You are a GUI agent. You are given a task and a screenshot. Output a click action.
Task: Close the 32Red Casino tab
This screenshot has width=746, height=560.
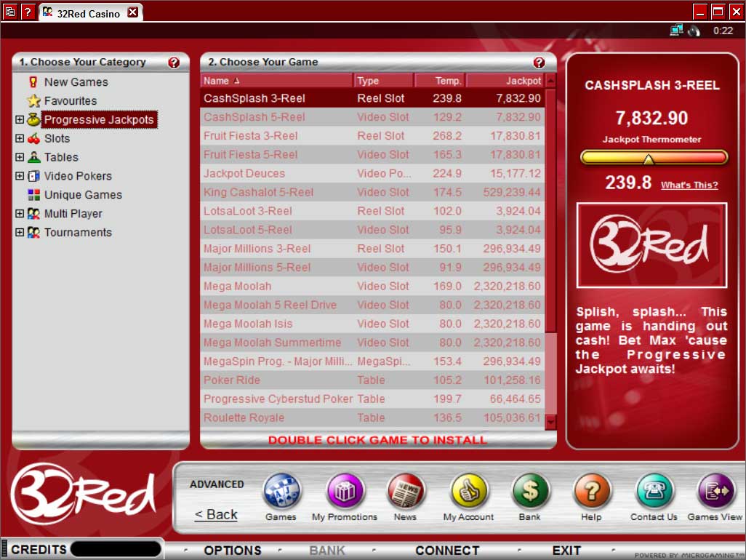(x=133, y=12)
